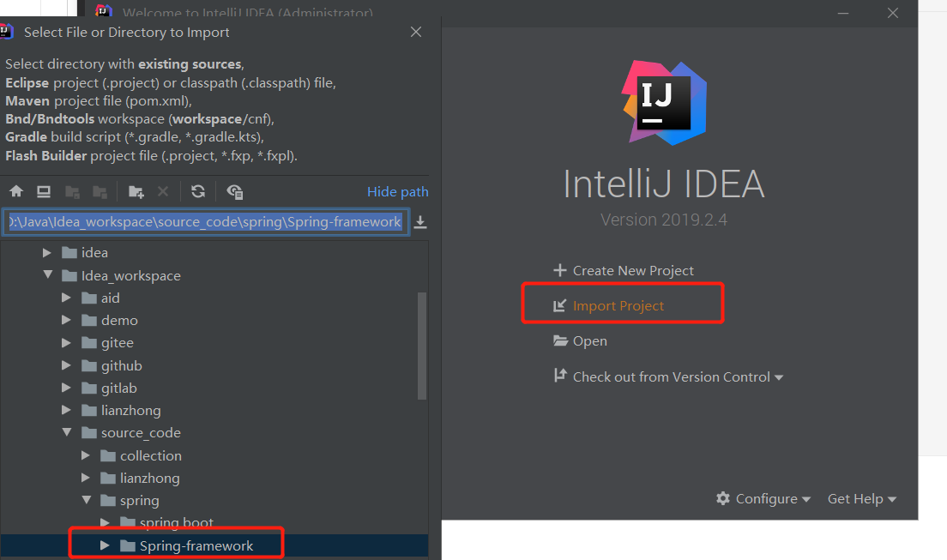Image resolution: width=947 pixels, height=560 pixels.
Task: Expand the Spring-framework folder arrow
Action: pyautogui.click(x=106, y=545)
